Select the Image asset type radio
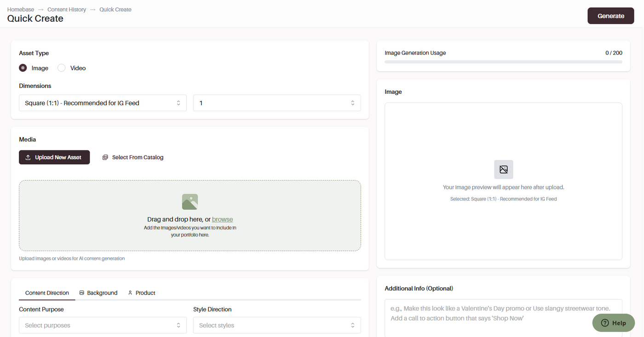644x337 pixels. coord(23,68)
